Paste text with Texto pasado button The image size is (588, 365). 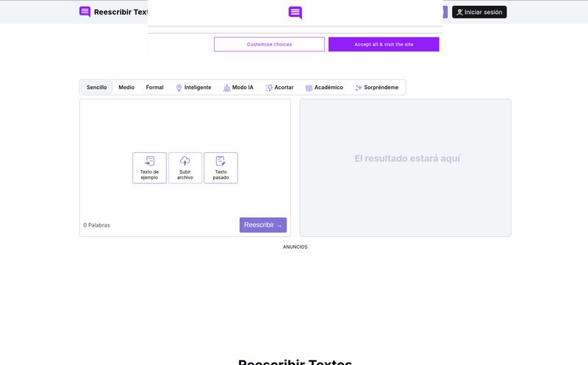tap(220, 168)
